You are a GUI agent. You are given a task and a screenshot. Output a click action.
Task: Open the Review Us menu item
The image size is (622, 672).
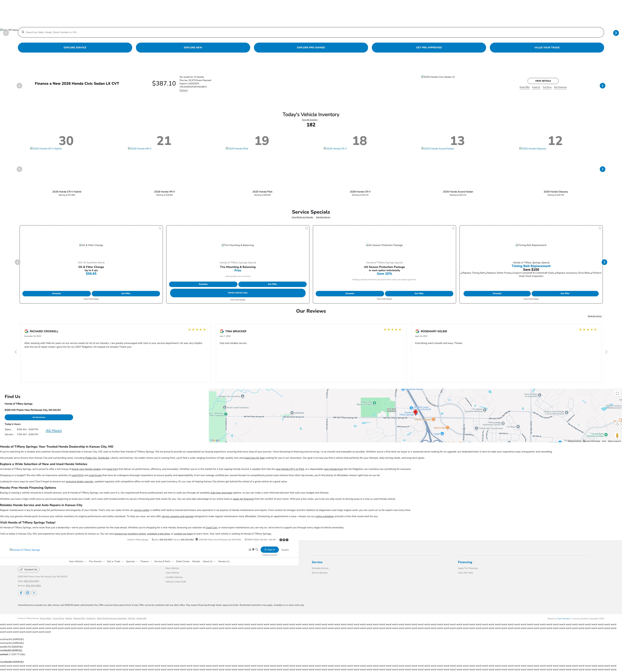coord(224,561)
